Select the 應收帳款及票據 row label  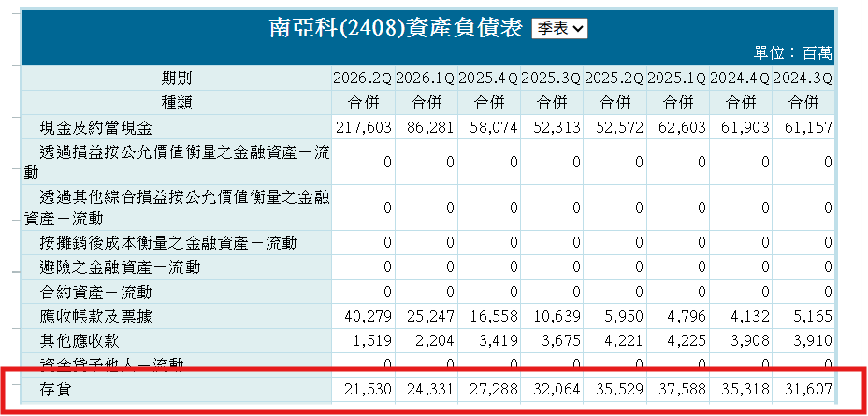(95, 316)
